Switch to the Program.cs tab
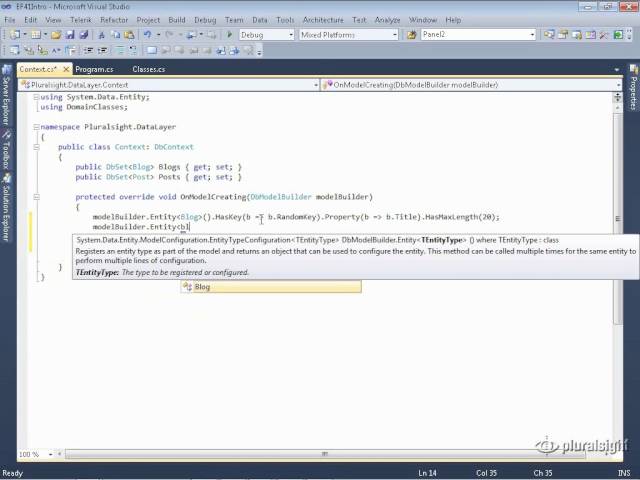Viewport: 640px width, 480px height. click(x=94, y=69)
